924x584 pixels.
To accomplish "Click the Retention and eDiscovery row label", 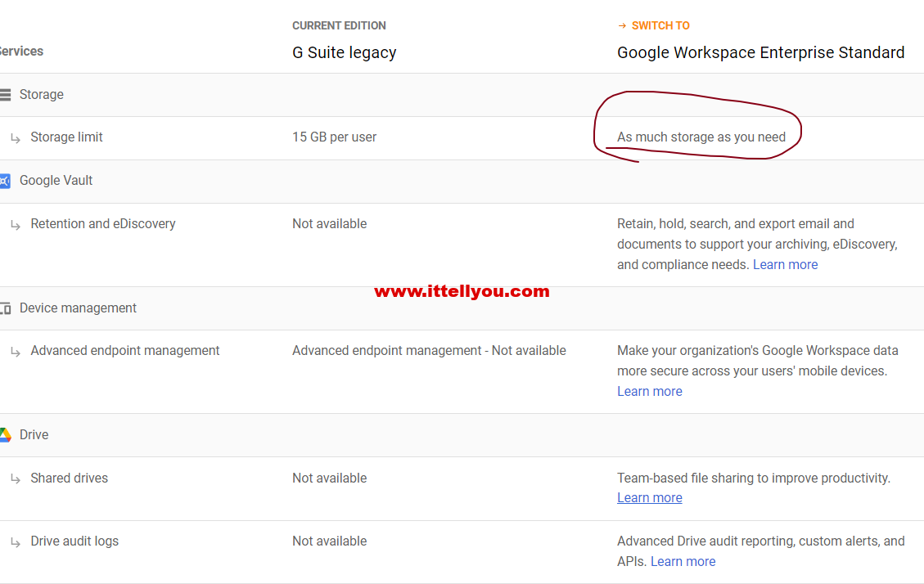I will [x=103, y=224].
